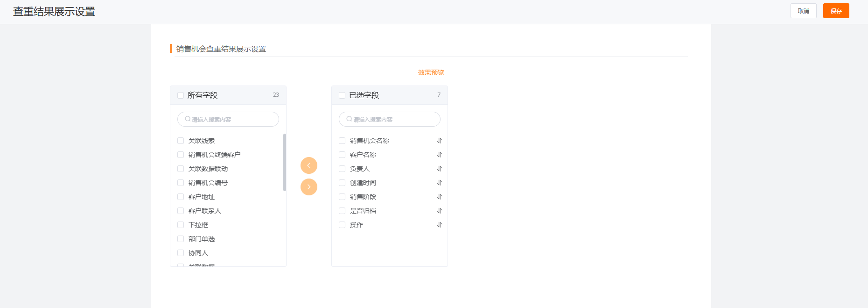Check the 已选字段 select-all checkbox

pos(342,95)
